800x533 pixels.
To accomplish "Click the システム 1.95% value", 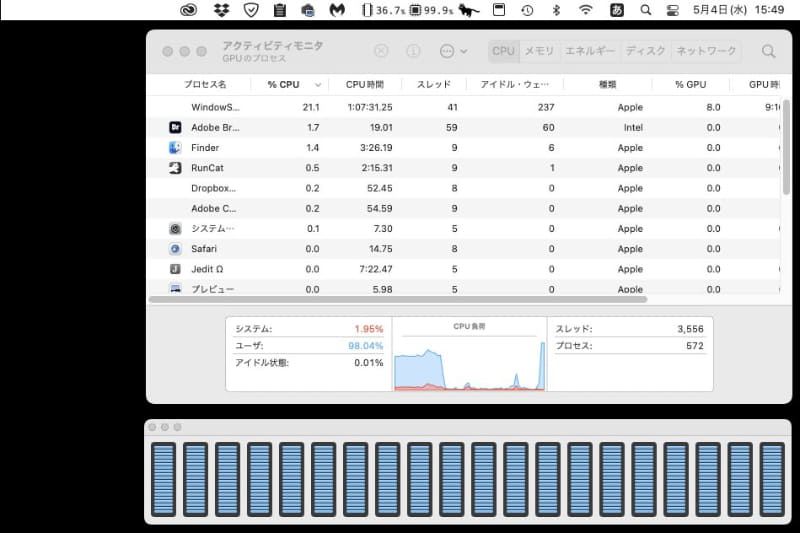I will 368,329.
